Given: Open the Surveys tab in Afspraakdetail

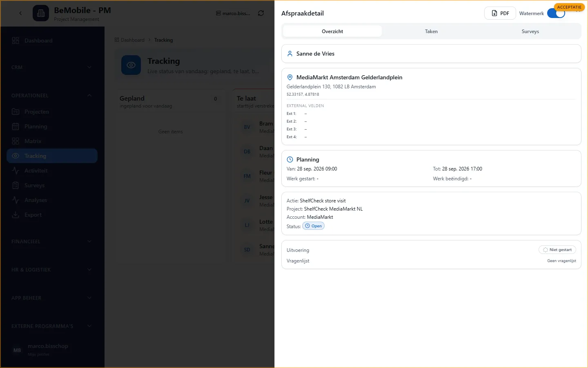Looking at the screenshot, I should (x=530, y=31).
